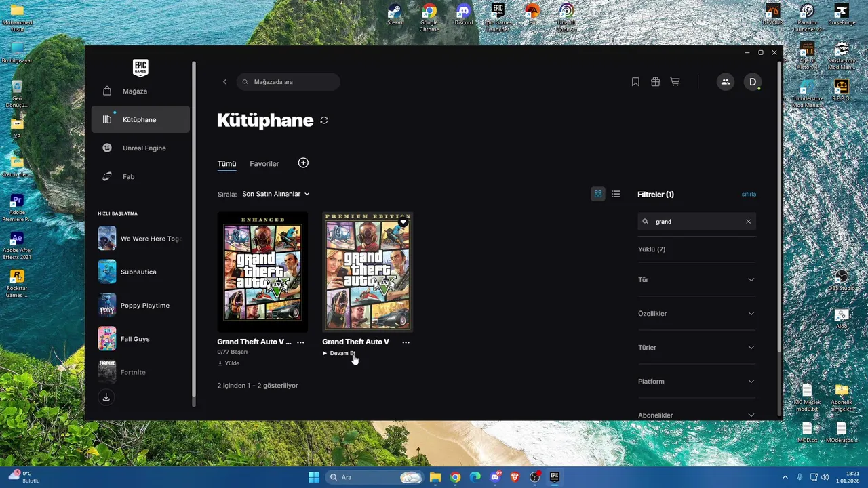Open the downloads icon in sidebar
This screenshot has height=488, width=868.
tap(106, 397)
